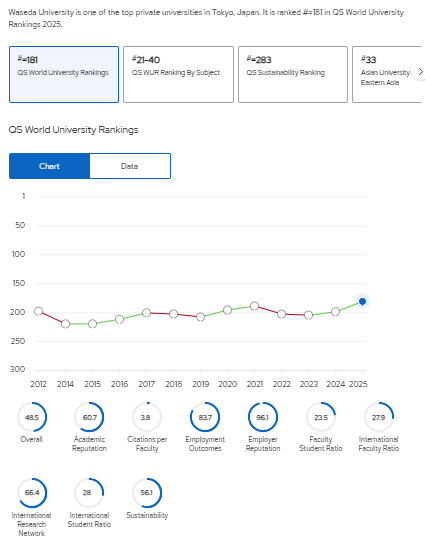Click the 'Employer Reputation' label text
The width and height of the screenshot is (426, 542).
point(263,444)
